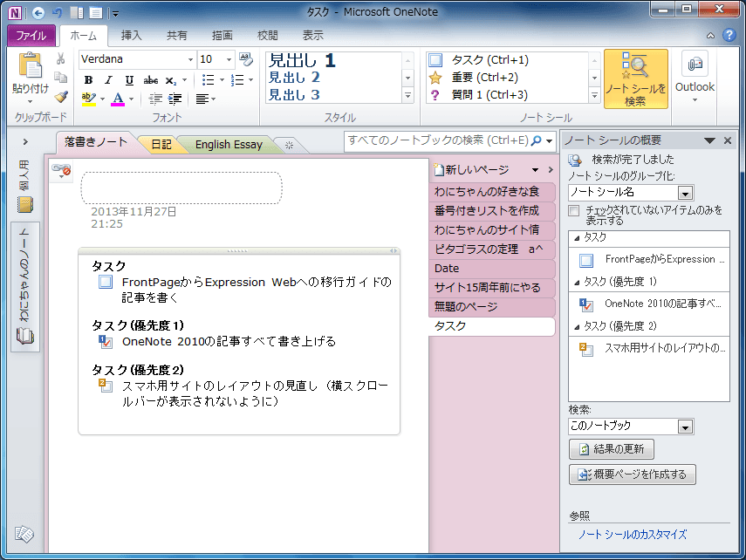Select the Format Painter brush icon
Screen dimensions: 746x560
click(x=60, y=97)
